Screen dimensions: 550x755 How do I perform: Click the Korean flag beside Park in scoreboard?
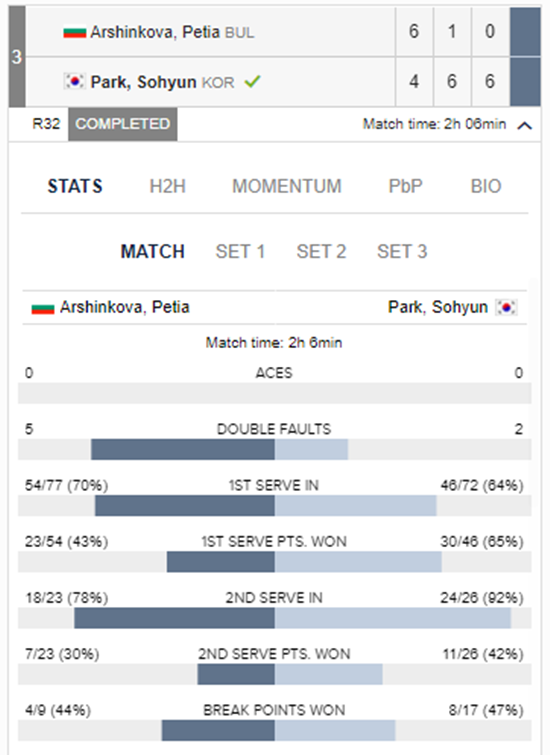coord(75,81)
